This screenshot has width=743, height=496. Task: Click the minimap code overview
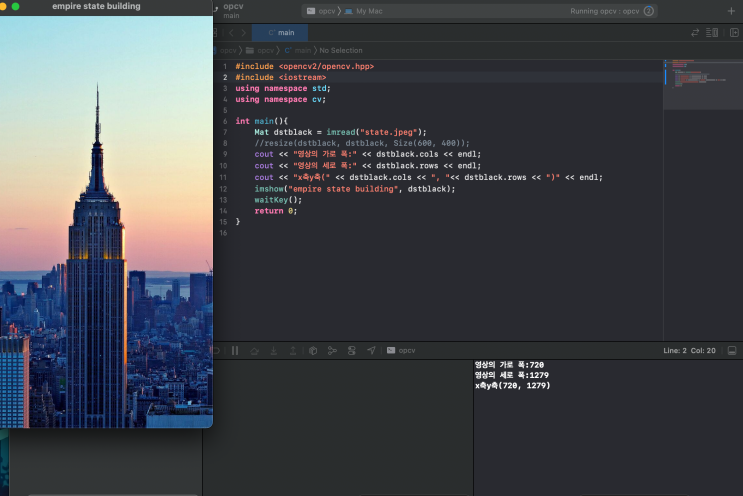(702, 84)
